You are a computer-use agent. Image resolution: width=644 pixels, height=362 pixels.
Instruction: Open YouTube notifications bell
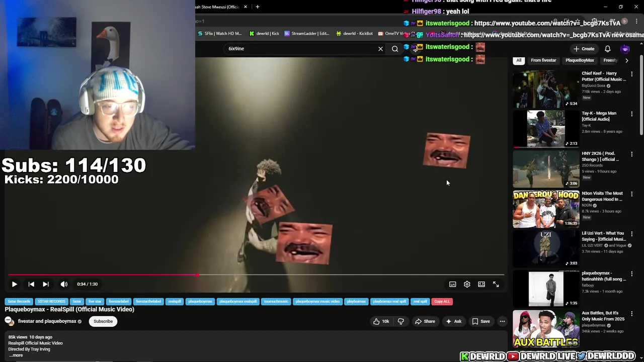tap(607, 49)
